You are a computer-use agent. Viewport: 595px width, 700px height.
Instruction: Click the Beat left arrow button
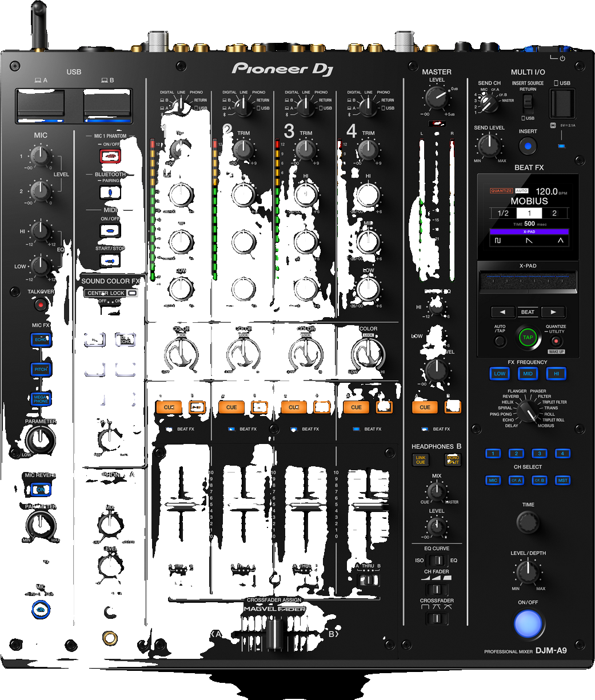(502, 312)
